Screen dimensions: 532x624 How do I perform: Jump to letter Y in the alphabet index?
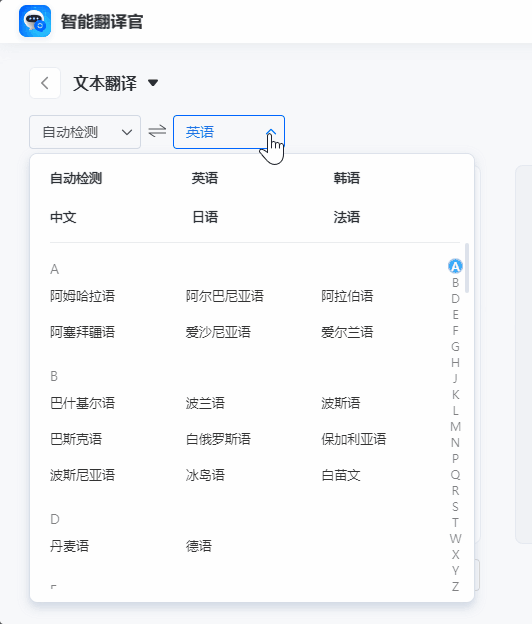pyautogui.click(x=456, y=571)
